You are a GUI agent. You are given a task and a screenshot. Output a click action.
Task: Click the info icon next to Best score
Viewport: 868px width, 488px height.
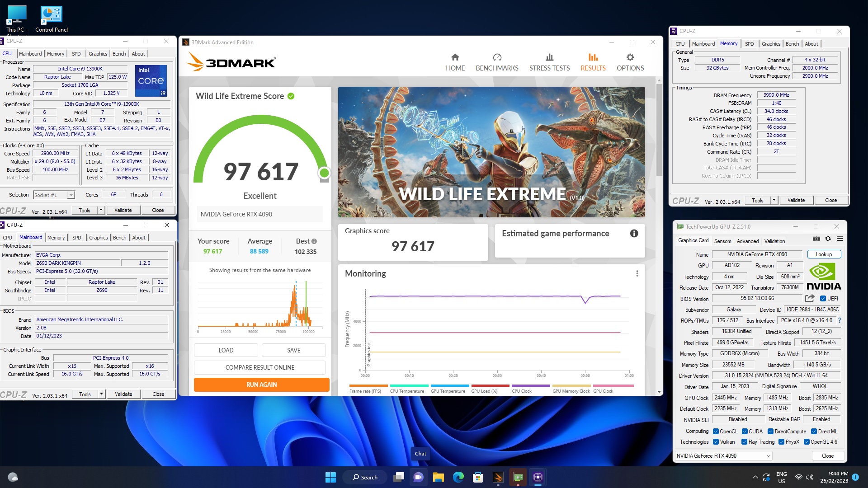click(314, 241)
